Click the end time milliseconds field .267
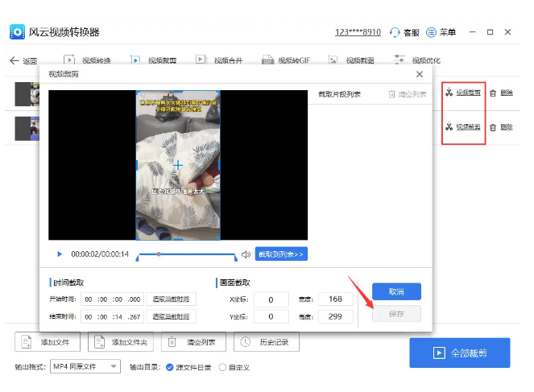Image resolution: width=534 pixels, height=392 pixels. (x=134, y=317)
